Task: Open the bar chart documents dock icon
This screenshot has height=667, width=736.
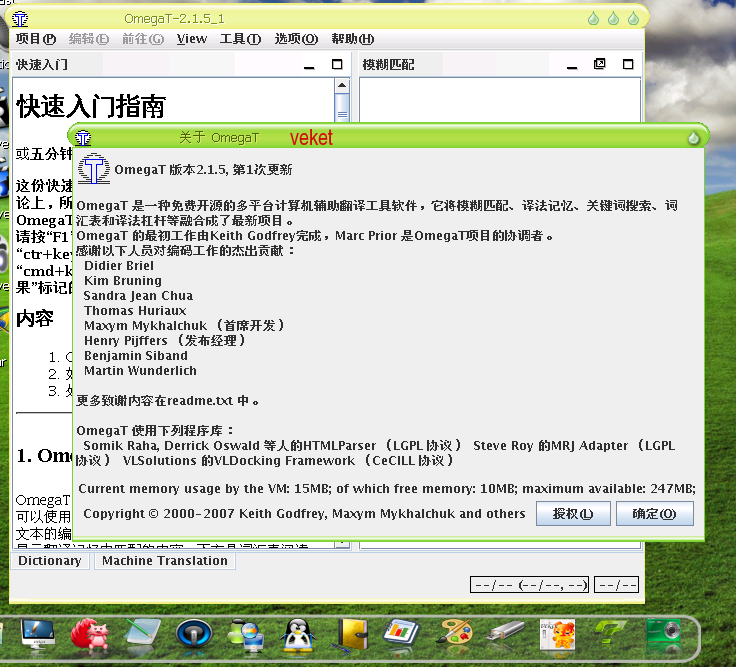Action: (x=401, y=633)
